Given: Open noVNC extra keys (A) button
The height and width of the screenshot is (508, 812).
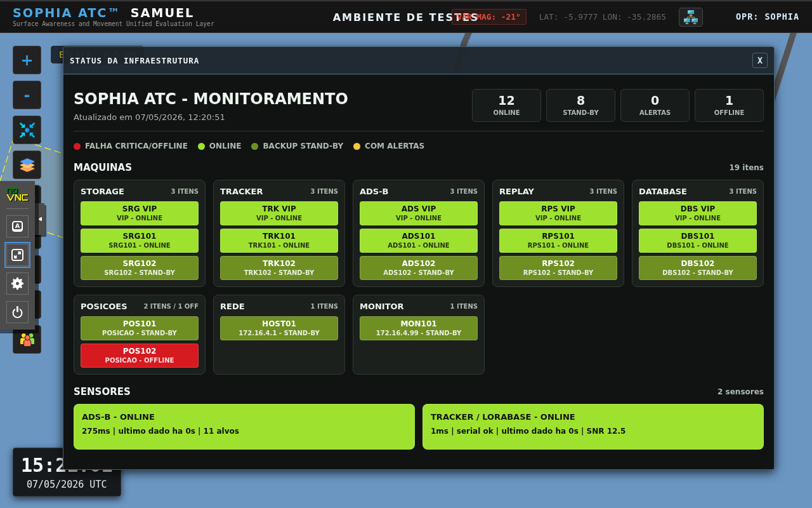Looking at the screenshot, I should coord(17,226).
